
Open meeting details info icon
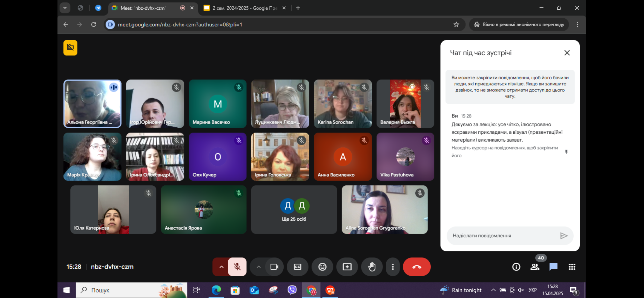516,267
